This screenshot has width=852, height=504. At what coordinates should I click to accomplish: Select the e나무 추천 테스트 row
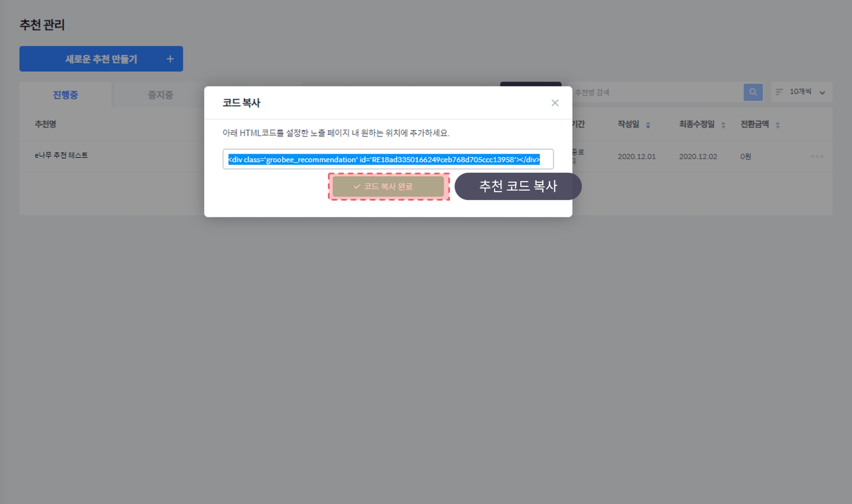point(61,156)
